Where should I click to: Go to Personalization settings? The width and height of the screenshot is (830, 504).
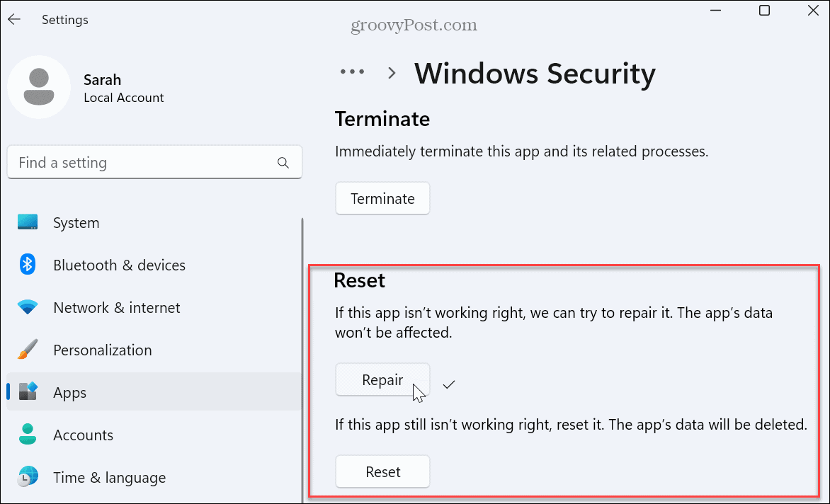click(154, 350)
